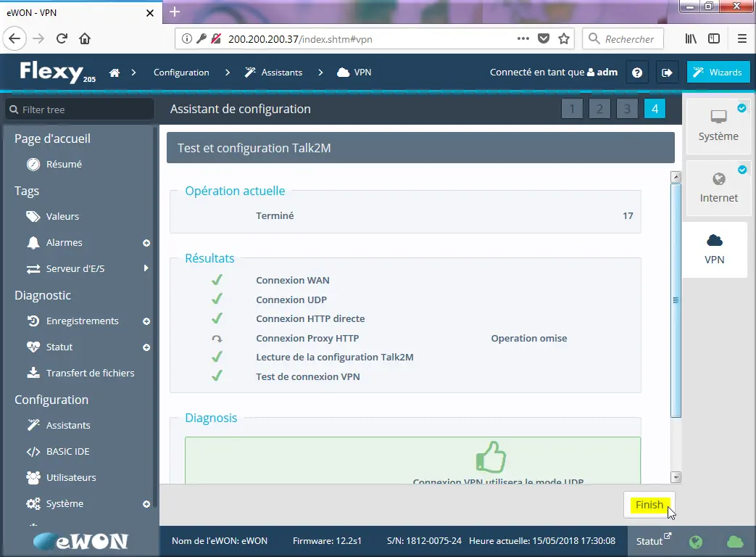Open Assistants in the breadcrumb

click(273, 73)
